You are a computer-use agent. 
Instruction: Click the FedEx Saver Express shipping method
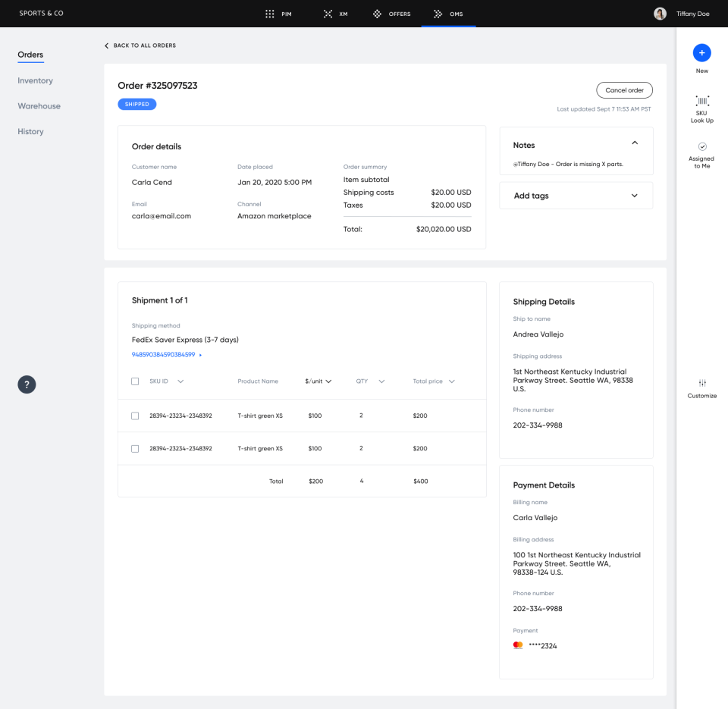point(185,340)
